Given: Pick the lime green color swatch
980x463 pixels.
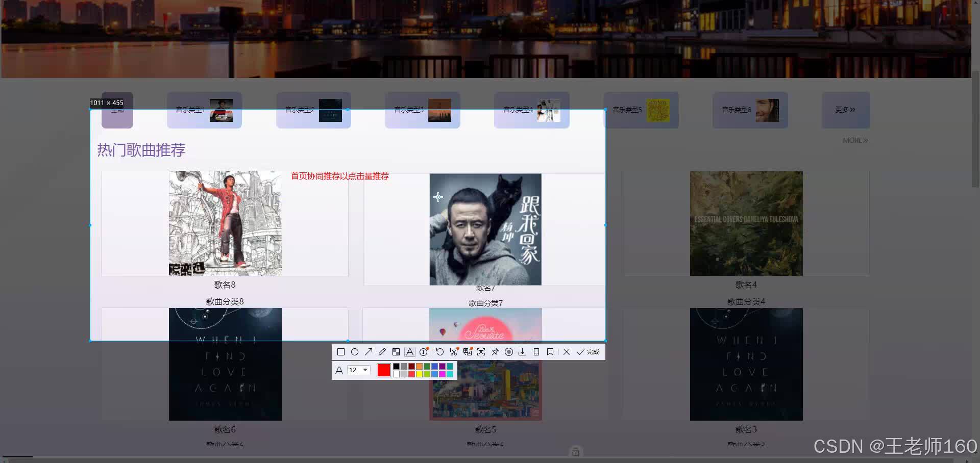Looking at the screenshot, I should (427, 374).
